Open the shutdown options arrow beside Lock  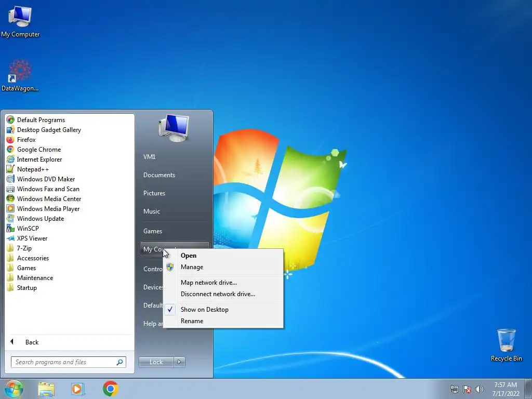(179, 362)
